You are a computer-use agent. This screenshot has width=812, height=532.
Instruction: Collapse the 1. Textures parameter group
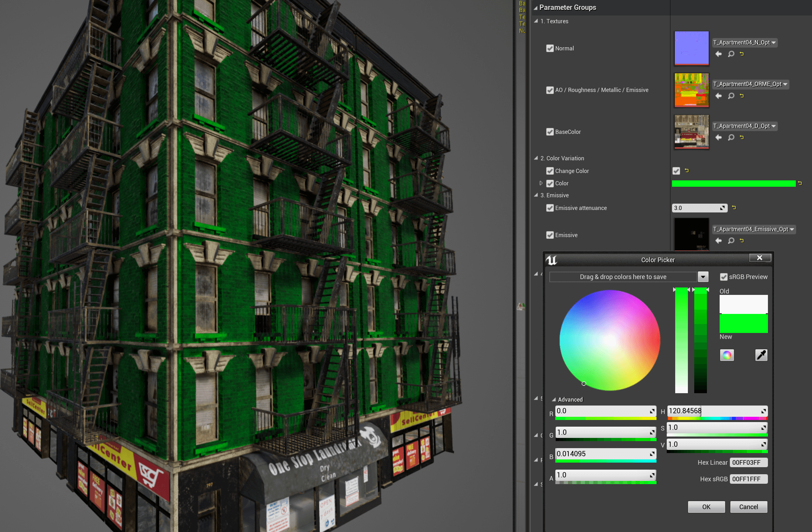pos(536,21)
